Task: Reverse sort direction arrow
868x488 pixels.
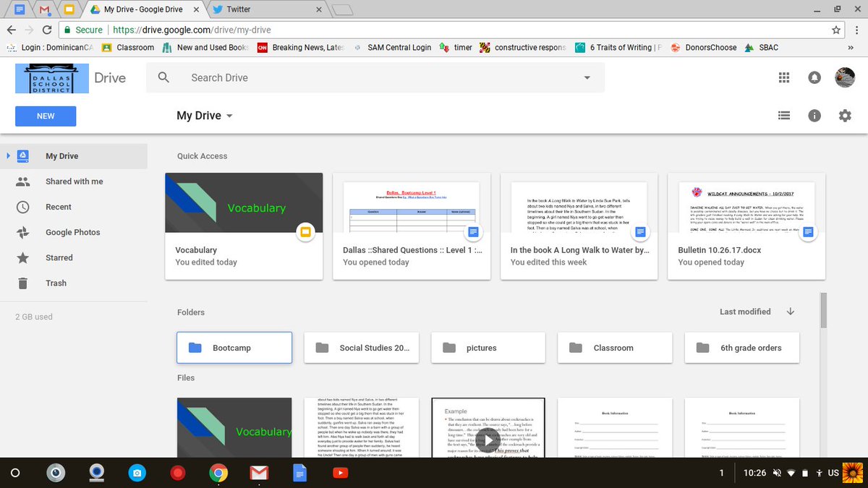Action: (790, 312)
